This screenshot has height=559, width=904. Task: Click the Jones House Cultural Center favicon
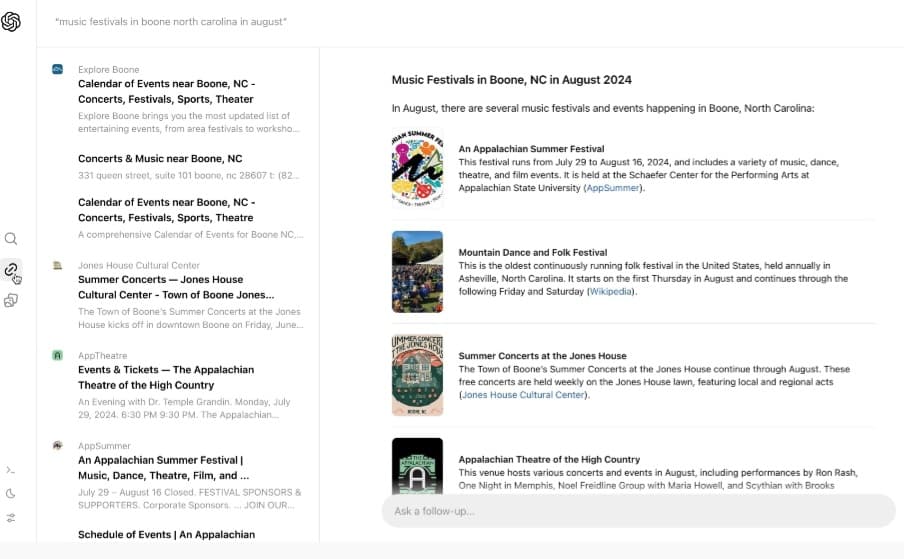click(x=58, y=265)
